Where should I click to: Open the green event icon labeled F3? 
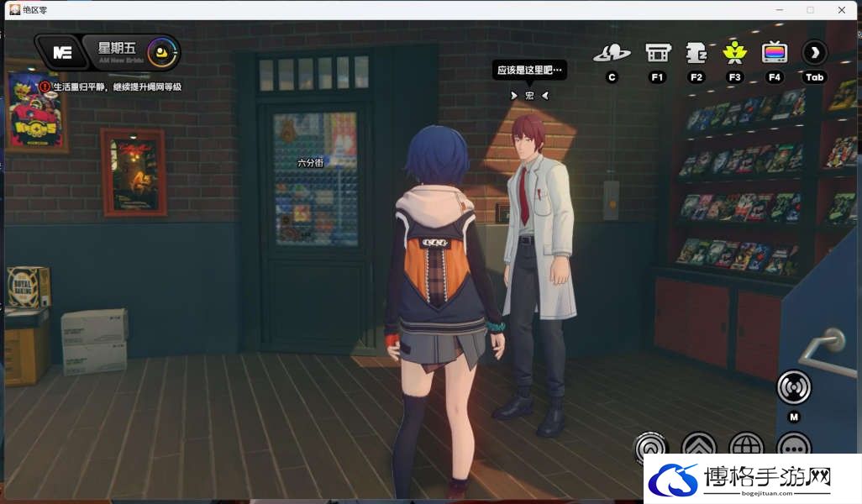click(734, 53)
